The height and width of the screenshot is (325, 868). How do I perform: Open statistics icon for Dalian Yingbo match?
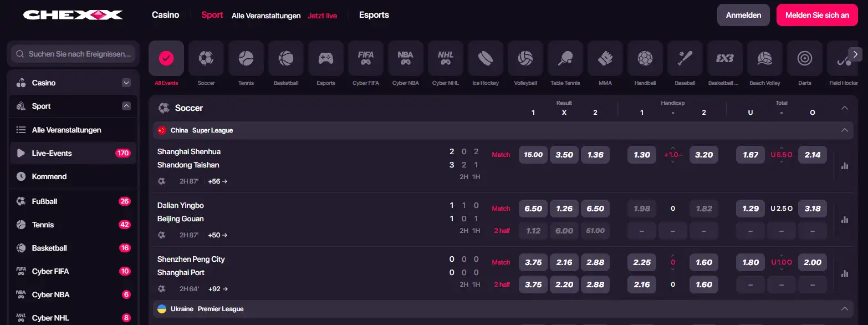pos(845,220)
